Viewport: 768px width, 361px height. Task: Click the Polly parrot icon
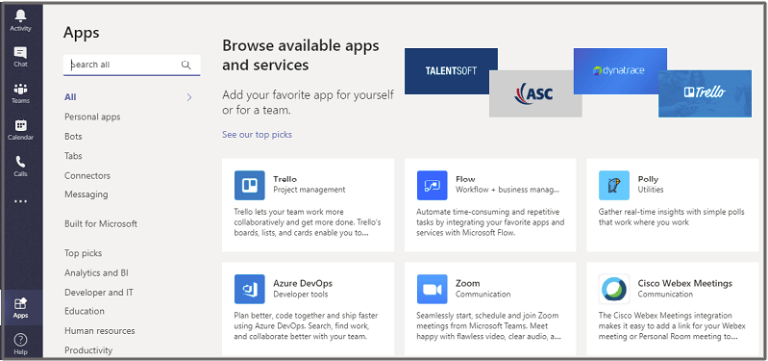pyautogui.click(x=614, y=185)
